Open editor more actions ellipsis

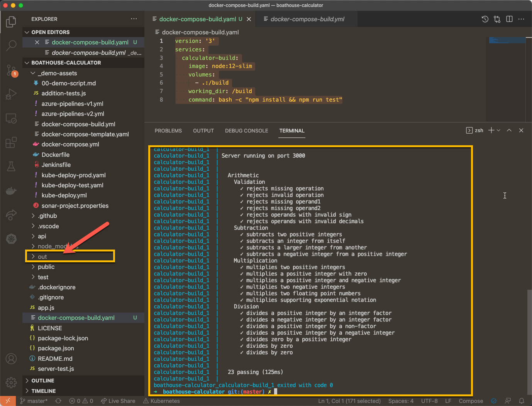click(521, 19)
